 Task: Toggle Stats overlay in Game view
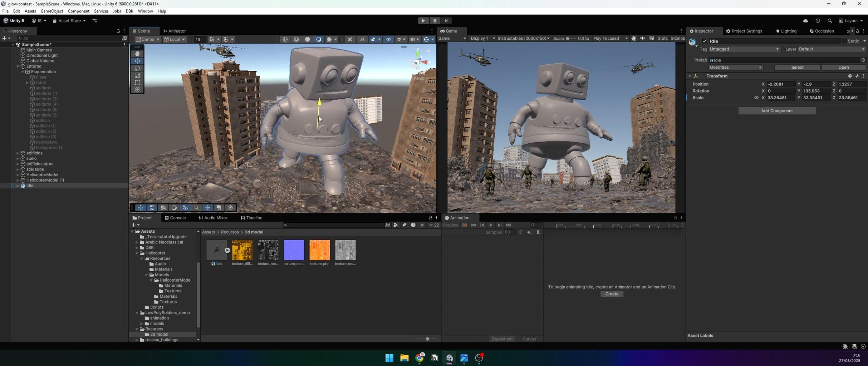[x=662, y=38]
